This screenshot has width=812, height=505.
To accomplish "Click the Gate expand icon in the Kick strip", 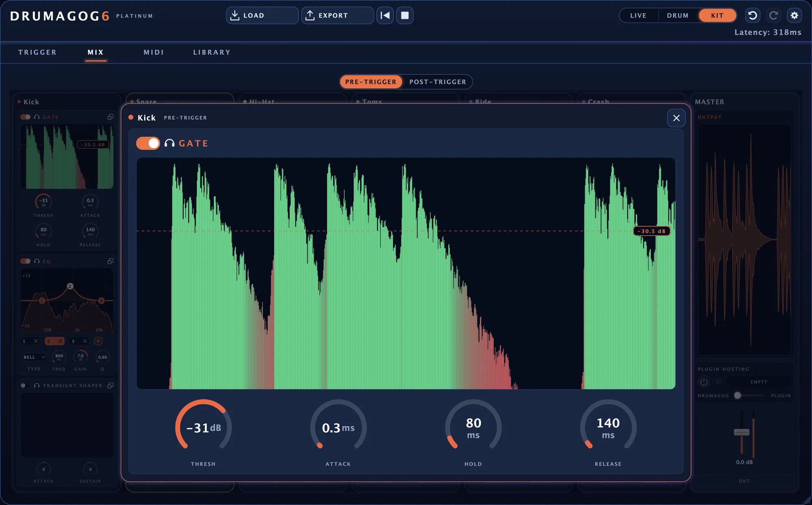I will pos(110,117).
